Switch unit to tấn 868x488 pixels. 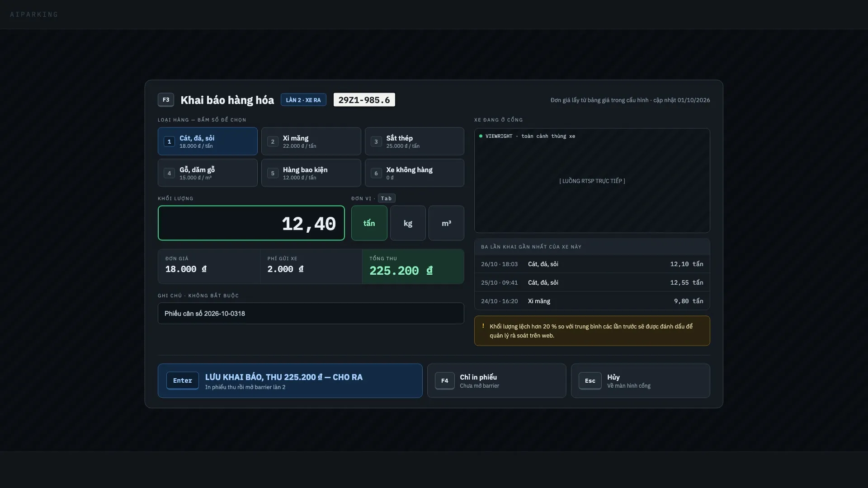click(369, 223)
